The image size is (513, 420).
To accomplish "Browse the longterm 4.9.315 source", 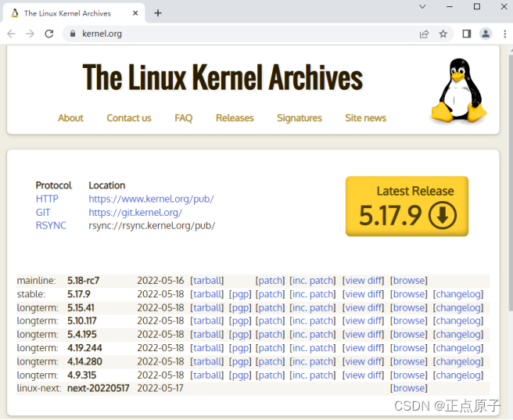I will click(x=409, y=375).
